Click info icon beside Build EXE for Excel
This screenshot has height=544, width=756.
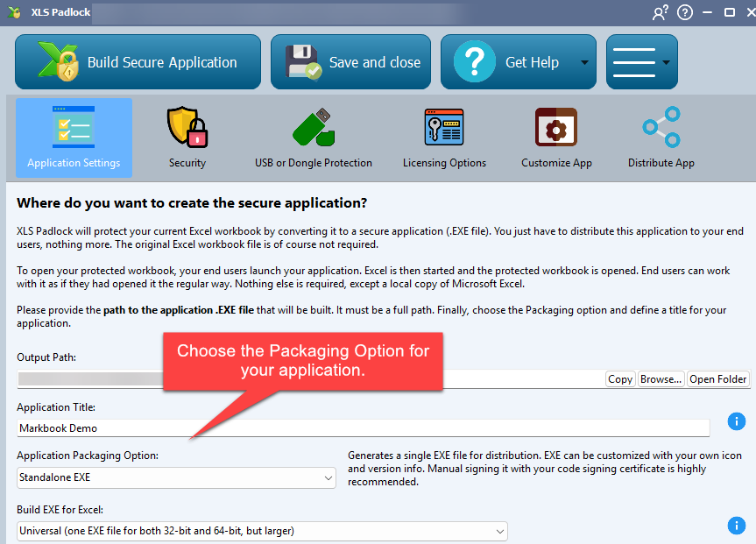[x=737, y=526]
